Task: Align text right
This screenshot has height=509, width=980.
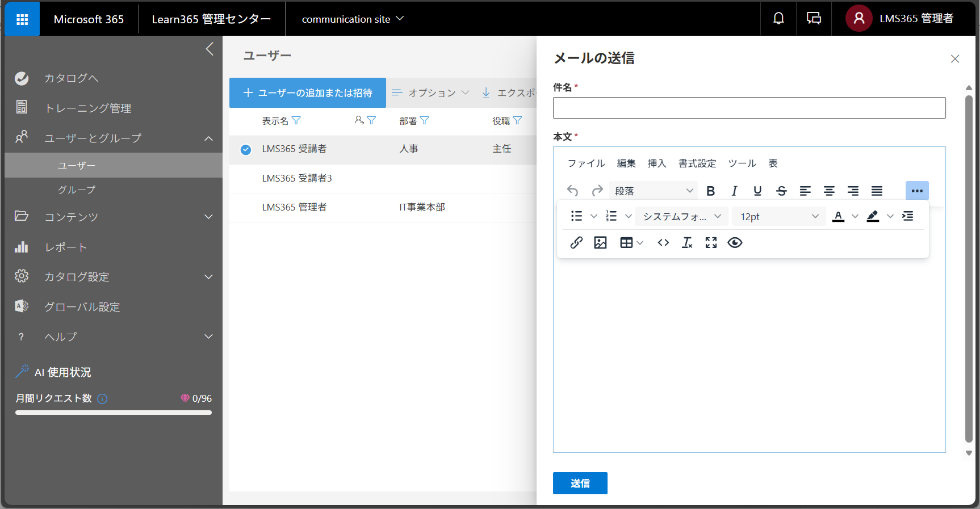Action: [853, 191]
